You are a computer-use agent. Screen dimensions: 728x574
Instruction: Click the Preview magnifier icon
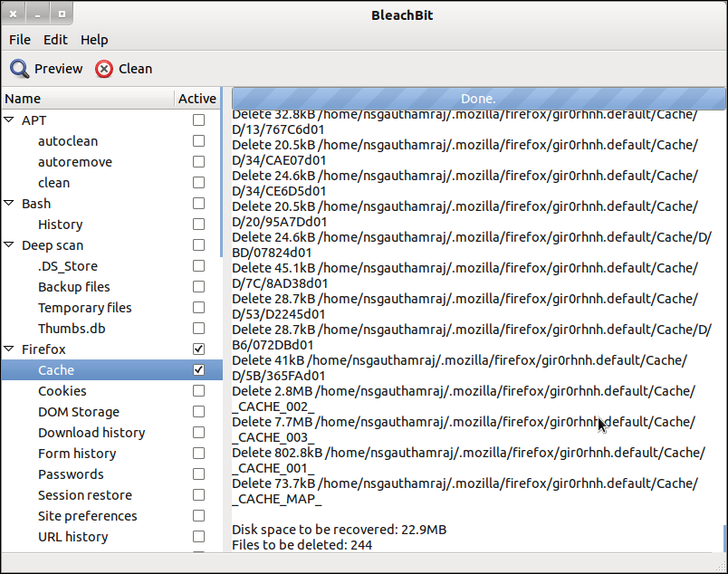click(20, 69)
